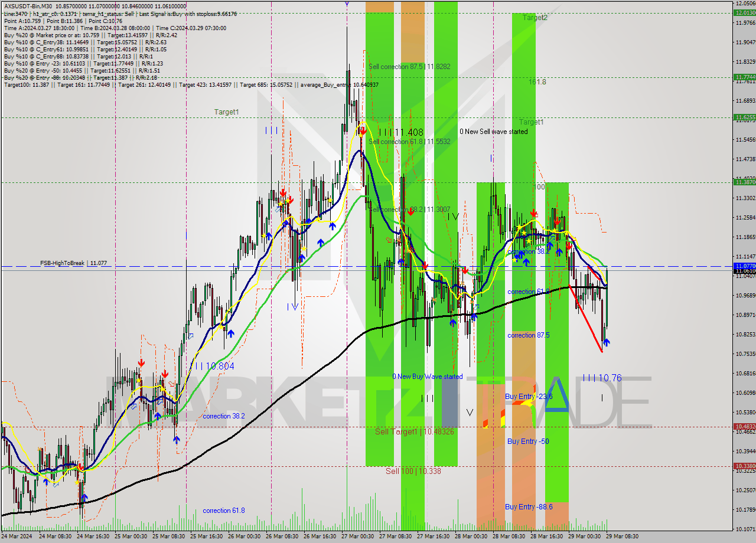Screen dimensions: 756x543
Task: Click the 11.5456 price scale value
Action: pyautogui.click(x=746, y=140)
